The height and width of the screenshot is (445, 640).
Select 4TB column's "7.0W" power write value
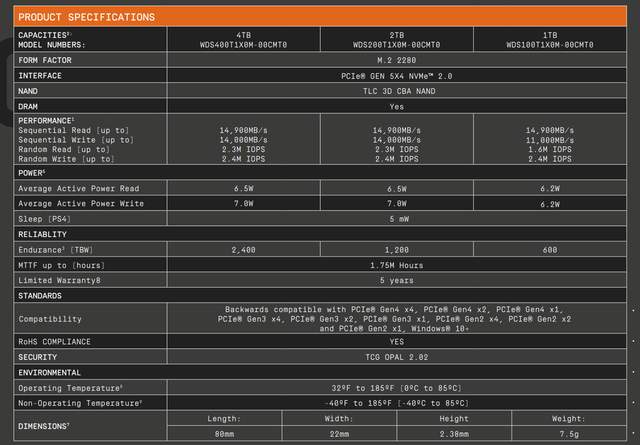243,204
